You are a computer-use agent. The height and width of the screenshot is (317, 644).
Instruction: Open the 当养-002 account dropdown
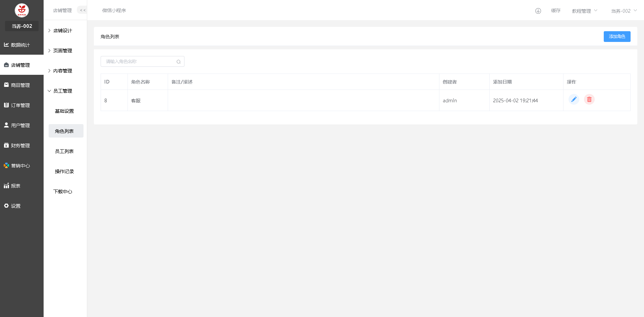pyautogui.click(x=623, y=11)
